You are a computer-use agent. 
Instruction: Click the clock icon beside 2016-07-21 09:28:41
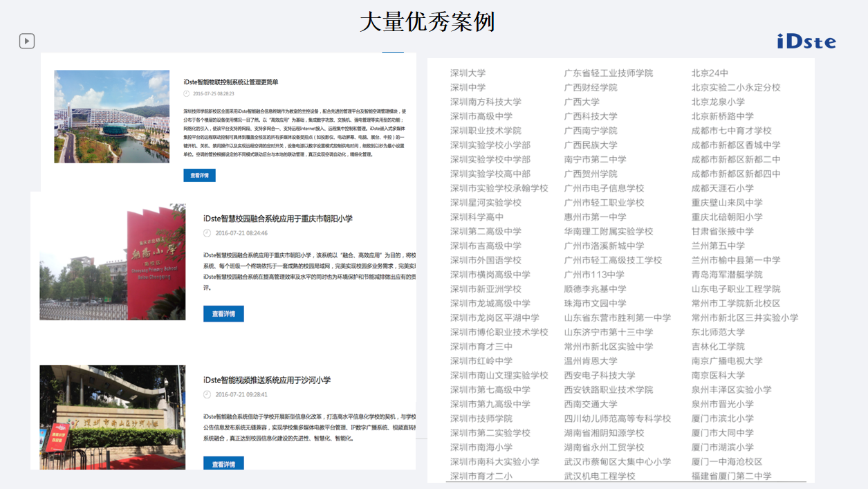207,395
